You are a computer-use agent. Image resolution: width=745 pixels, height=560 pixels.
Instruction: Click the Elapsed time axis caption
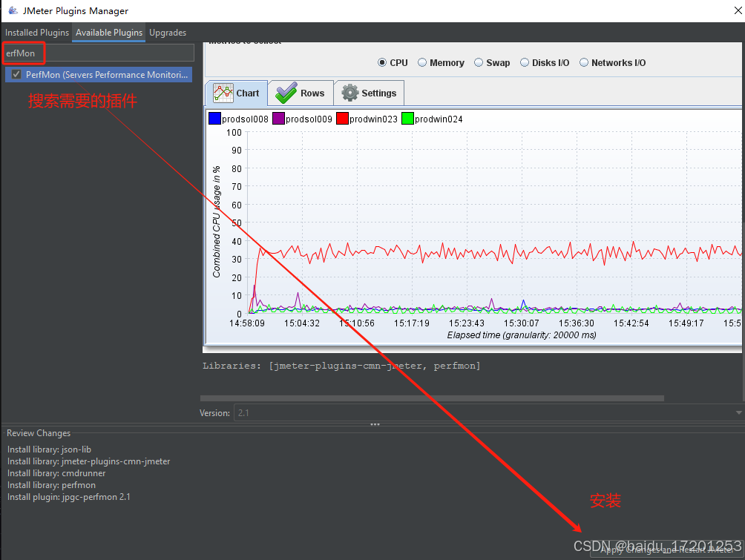522,335
